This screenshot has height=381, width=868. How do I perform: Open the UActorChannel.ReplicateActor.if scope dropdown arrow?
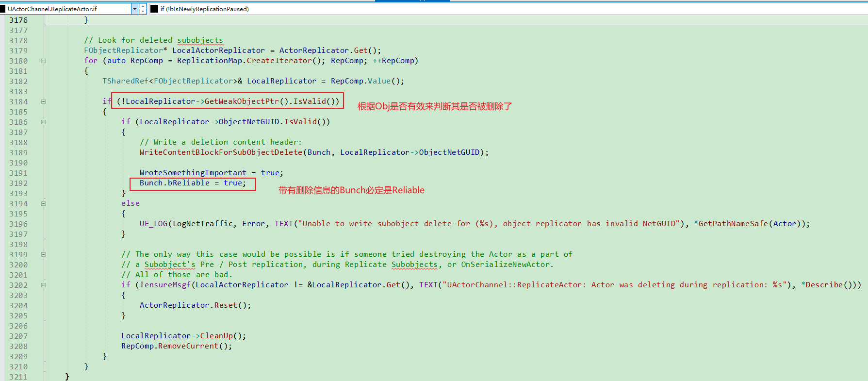pyautogui.click(x=134, y=9)
